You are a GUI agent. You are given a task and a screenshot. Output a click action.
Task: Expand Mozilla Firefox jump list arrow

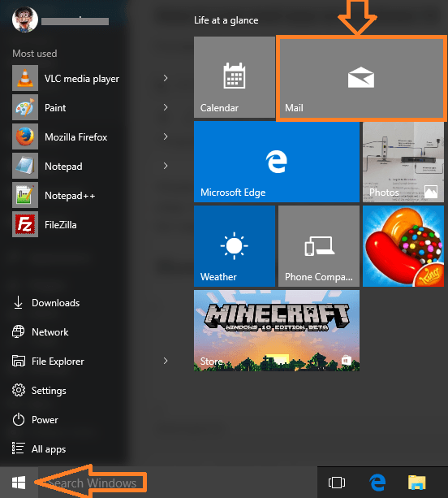coord(166,136)
